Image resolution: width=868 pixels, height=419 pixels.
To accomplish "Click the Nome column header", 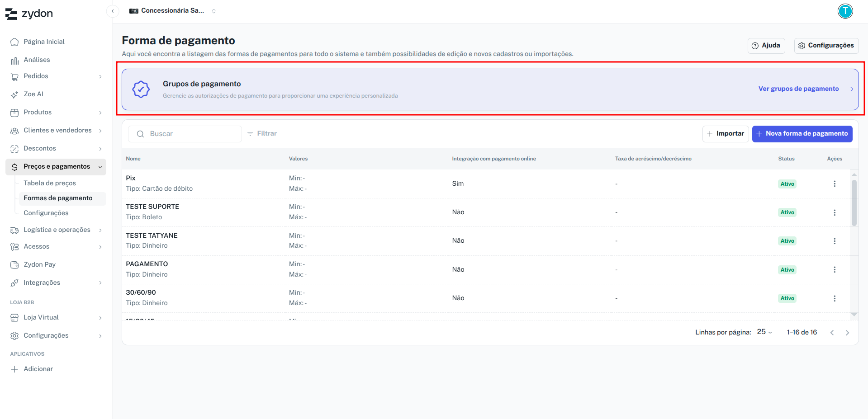I will pyautogui.click(x=133, y=159).
